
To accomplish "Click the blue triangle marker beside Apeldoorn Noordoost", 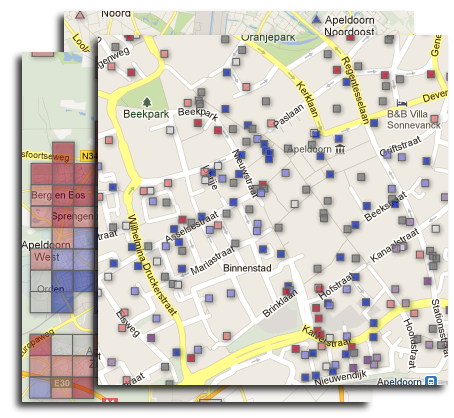I will pos(316,19).
